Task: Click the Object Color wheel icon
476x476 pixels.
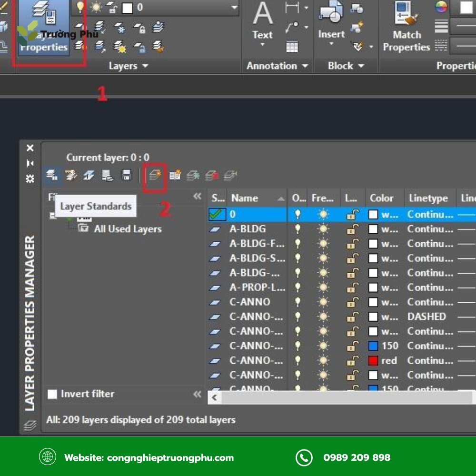Action: click(x=441, y=7)
